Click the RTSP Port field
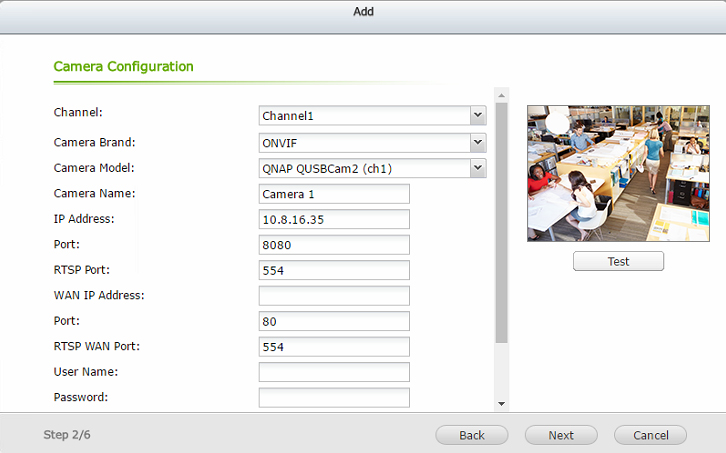Viewport: 726px width, 453px height. 334,270
